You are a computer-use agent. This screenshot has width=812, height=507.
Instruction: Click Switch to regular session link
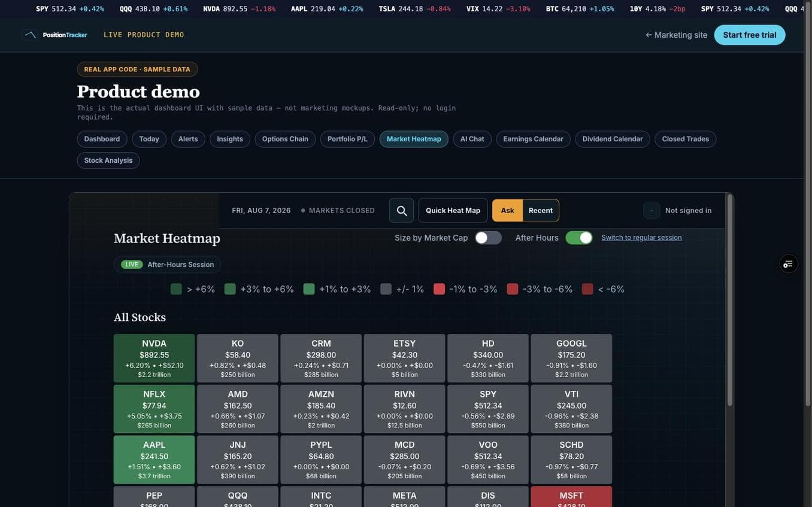[641, 238]
